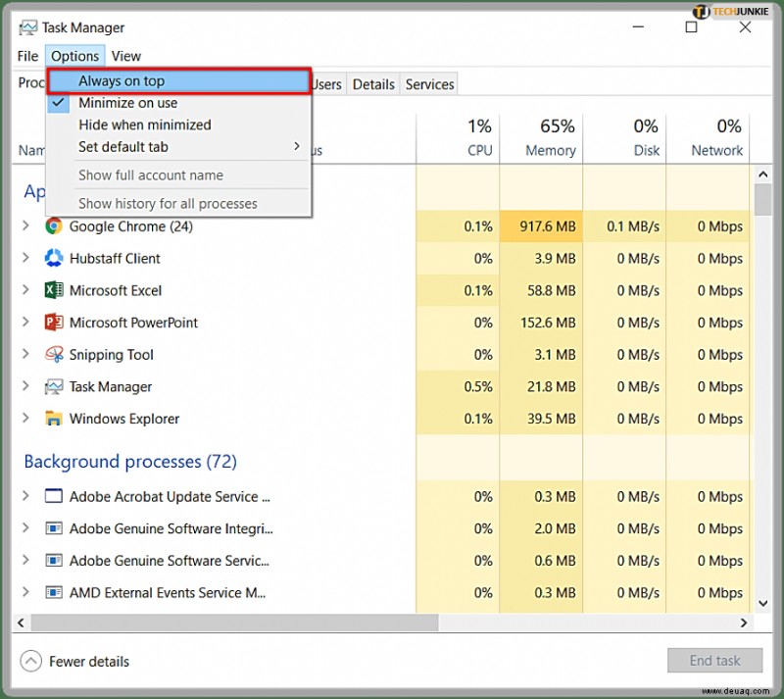The width and height of the screenshot is (784, 699).
Task: Expand the Microsoft Excel row
Action: pos(25,290)
